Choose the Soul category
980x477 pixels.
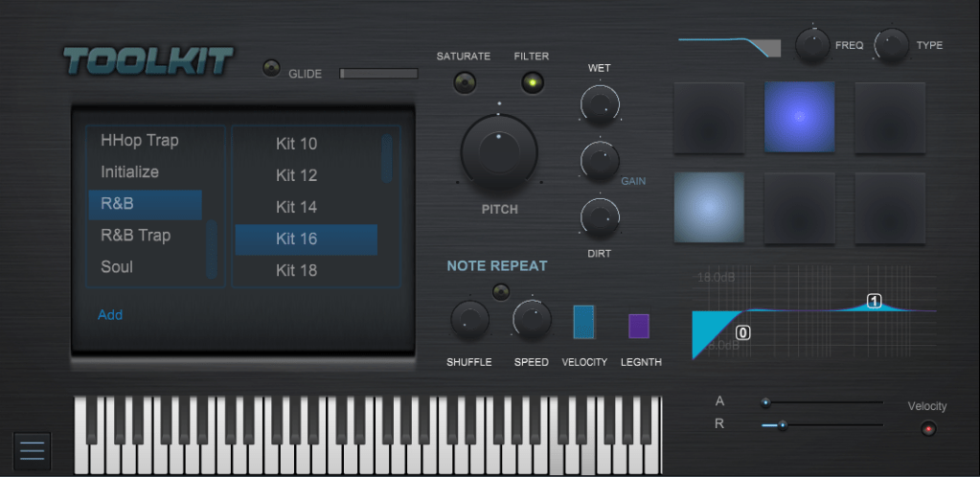tap(117, 267)
